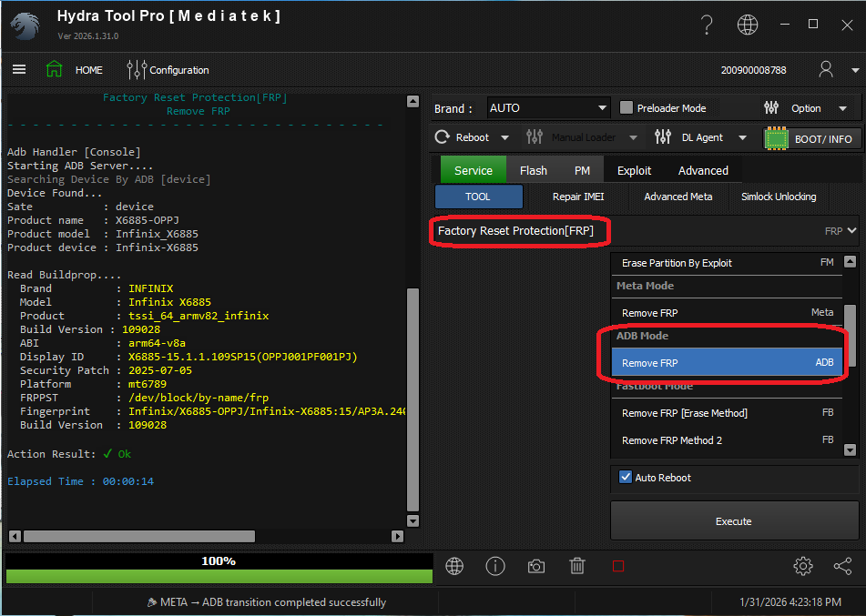
Task: Click FRP list scroll up arrow
Action: [850, 261]
